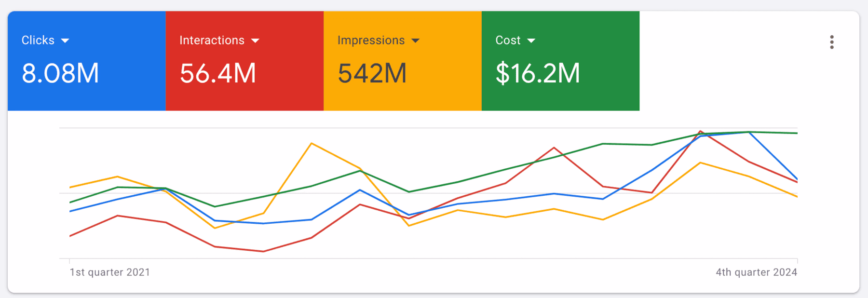The width and height of the screenshot is (868, 298).
Task: Expand the Cost metric dropdown arrow
Action: (531, 41)
